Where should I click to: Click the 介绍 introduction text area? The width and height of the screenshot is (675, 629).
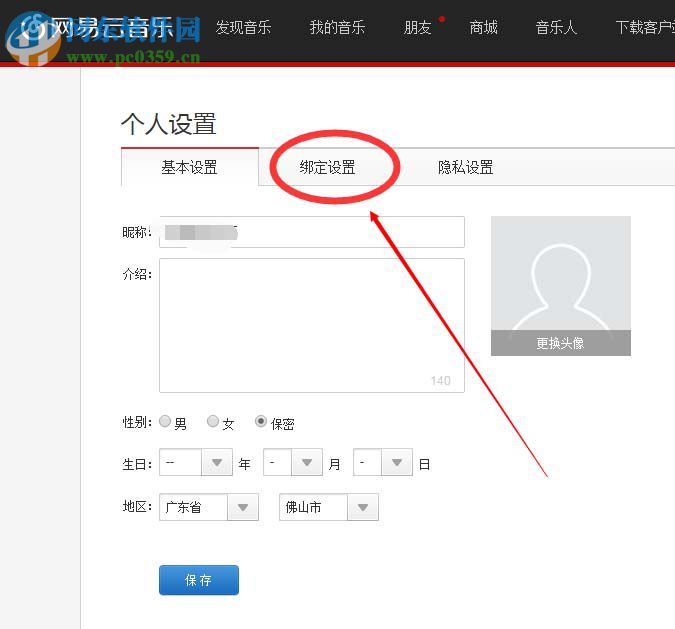tap(312, 325)
